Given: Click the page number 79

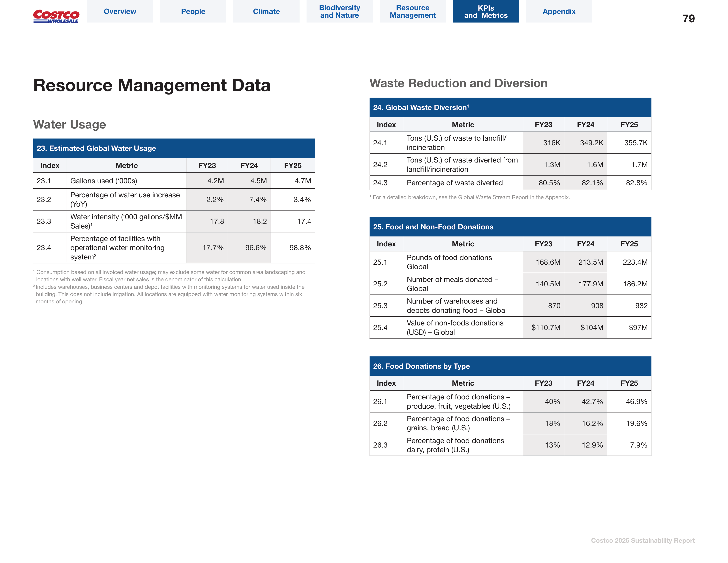Looking at the screenshot, I should click(688, 19).
